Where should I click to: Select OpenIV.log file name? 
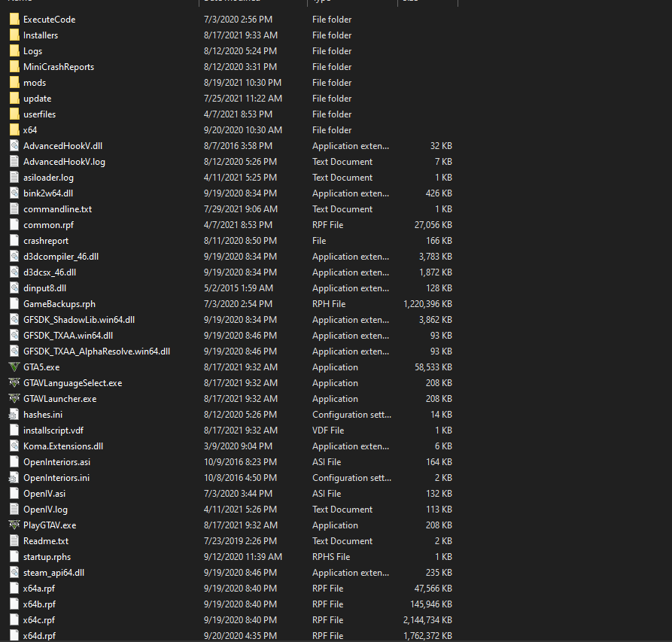point(45,510)
